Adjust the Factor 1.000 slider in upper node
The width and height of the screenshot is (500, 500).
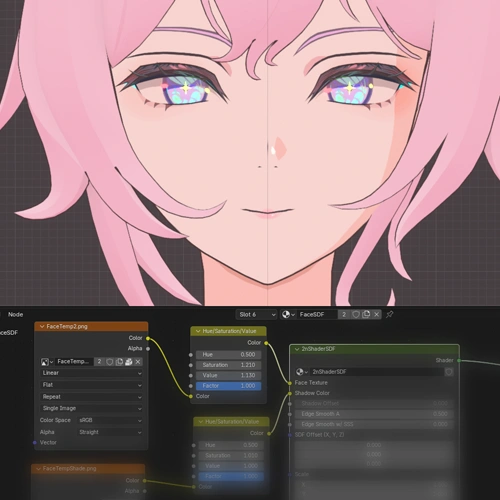[x=228, y=386]
